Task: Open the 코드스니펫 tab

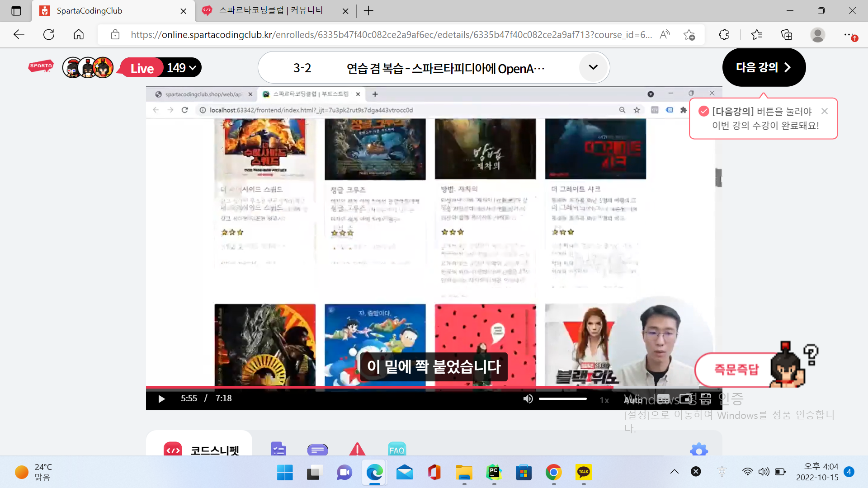Action: tap(199, 450)
